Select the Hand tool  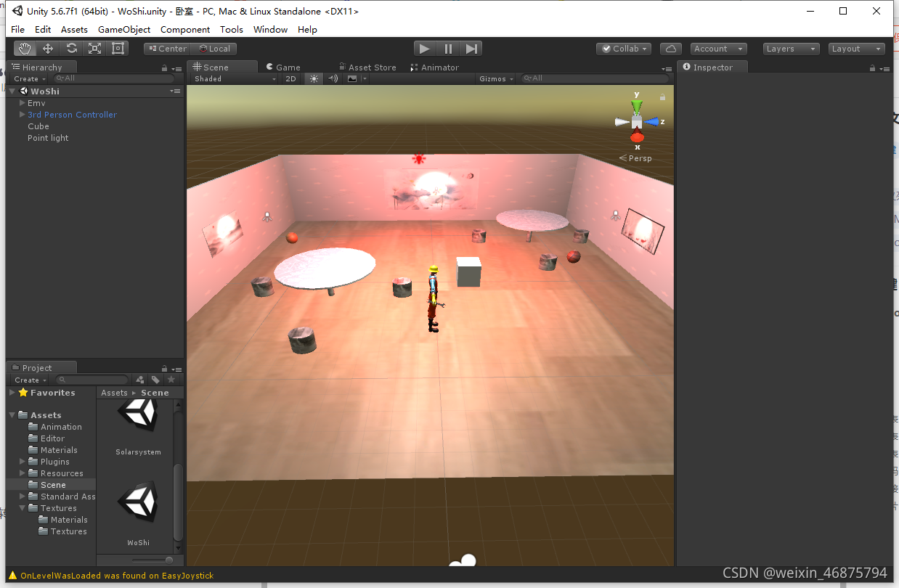(25, 49)
